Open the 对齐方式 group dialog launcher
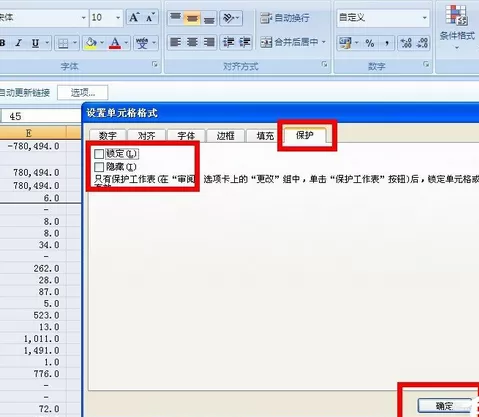479x417 pixels. point(324,64)
